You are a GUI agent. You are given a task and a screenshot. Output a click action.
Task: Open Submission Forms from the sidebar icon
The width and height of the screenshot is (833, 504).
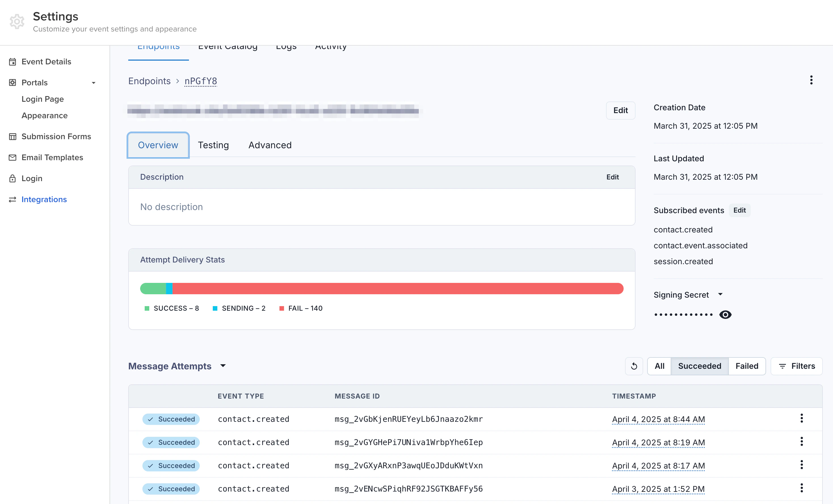[12, 136]
